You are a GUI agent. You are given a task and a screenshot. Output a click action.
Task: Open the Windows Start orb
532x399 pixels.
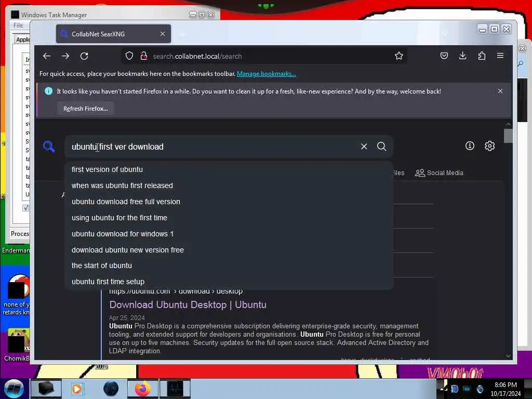14,389
